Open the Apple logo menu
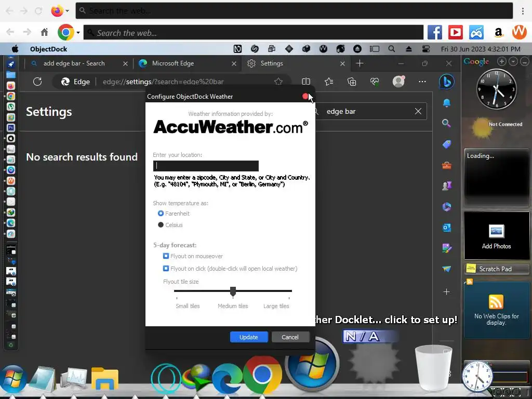The width and height of the screenshot is (532, 399). pyautogui.click(x=15, y=49)
